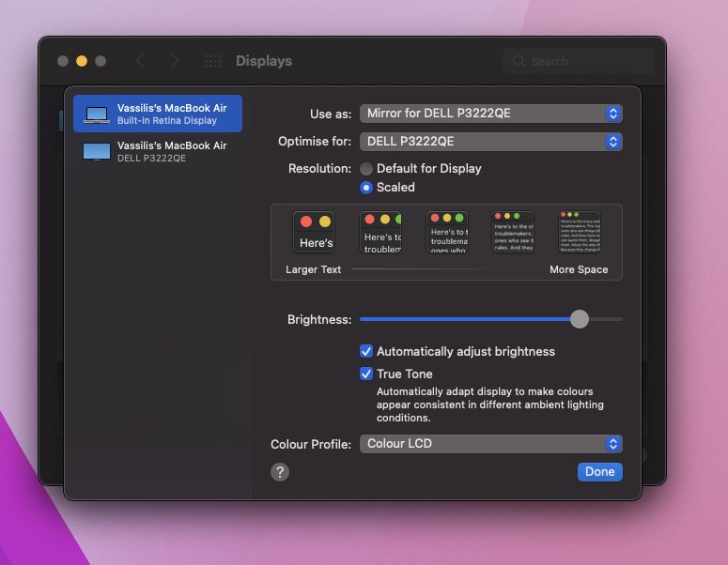Choose the More Space resolution thumbnail
This screenshot has height=565, width=728.
[x=580, y=232]
